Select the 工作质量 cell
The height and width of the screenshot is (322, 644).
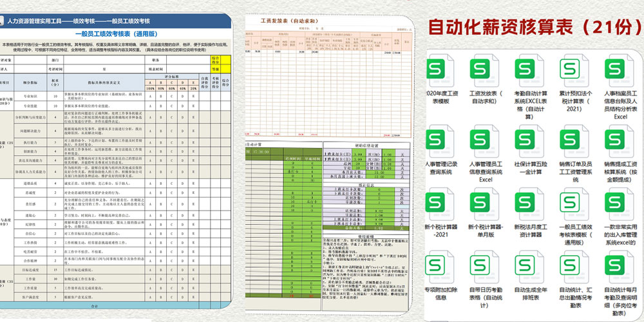coord(31,288)
